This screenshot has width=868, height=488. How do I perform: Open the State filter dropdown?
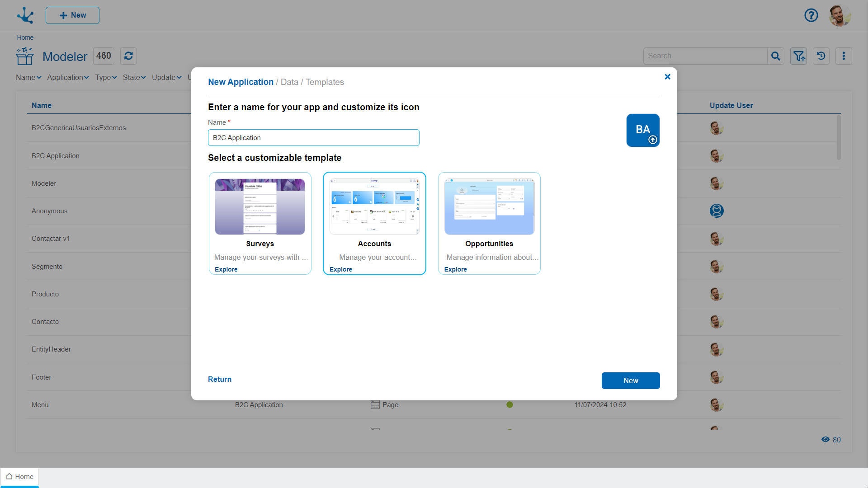(x=134, y=77)
